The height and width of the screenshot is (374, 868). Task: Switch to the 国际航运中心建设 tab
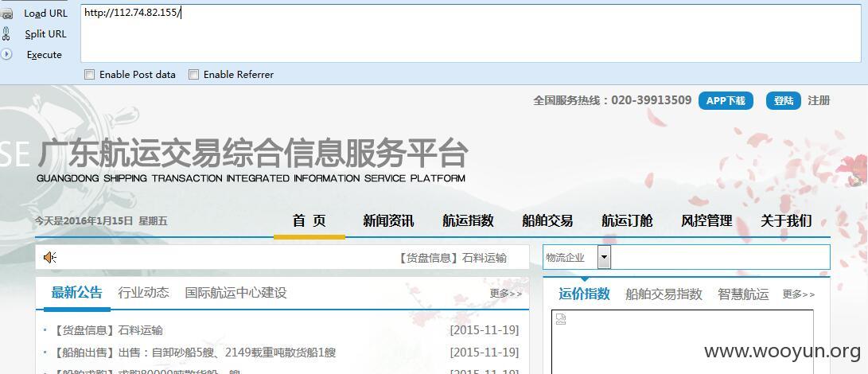point(235,293)
